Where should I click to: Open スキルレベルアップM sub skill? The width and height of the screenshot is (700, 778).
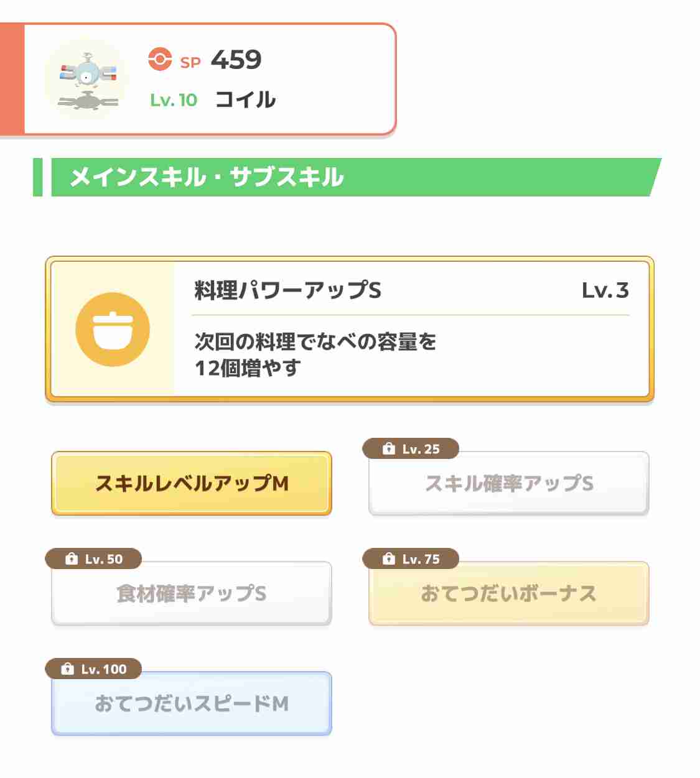point(192,483)
